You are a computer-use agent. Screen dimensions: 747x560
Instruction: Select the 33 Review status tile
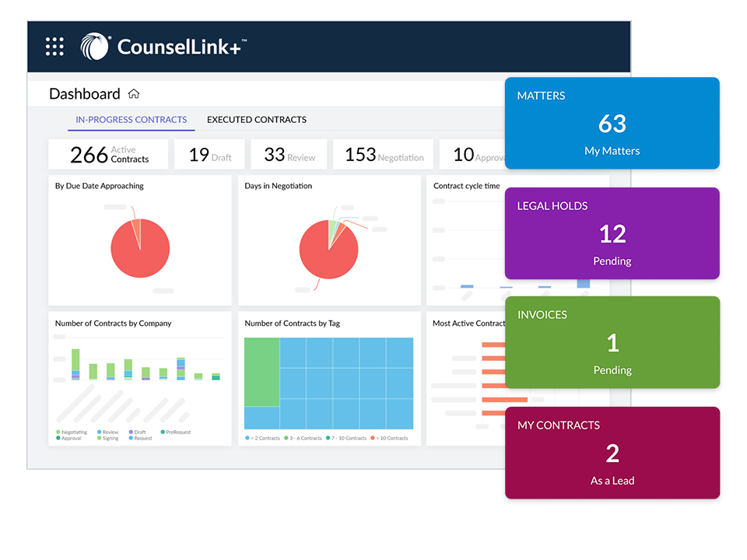[x=289, y=155]
